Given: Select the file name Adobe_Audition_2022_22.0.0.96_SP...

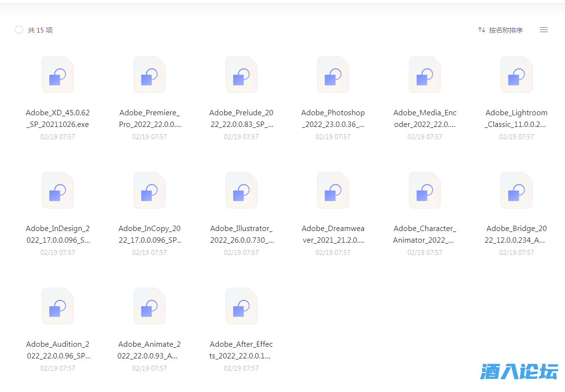Looking at the screenshot, I should [57, 350].
